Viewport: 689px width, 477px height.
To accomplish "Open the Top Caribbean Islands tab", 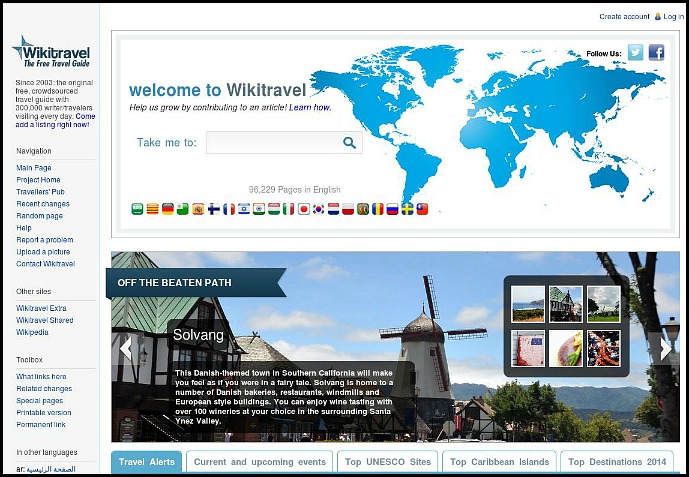I will pyautogui.click(x=499, y=462).
